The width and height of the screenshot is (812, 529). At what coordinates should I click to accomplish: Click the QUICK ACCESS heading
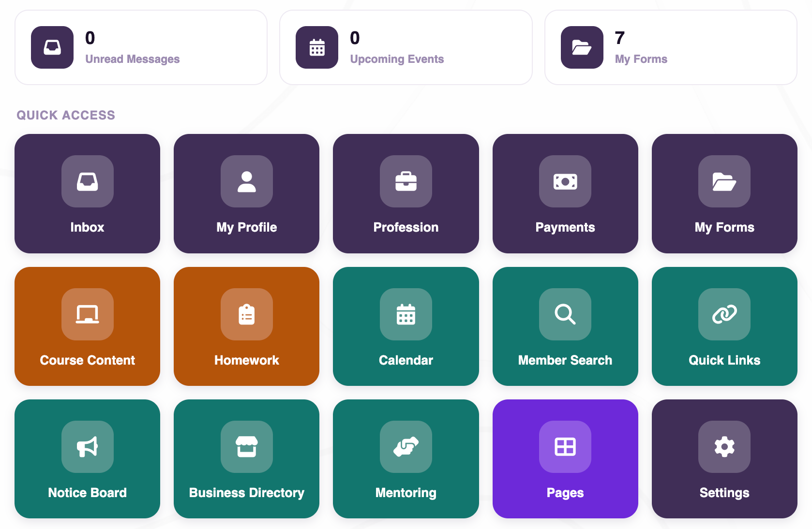click(66, 115)
